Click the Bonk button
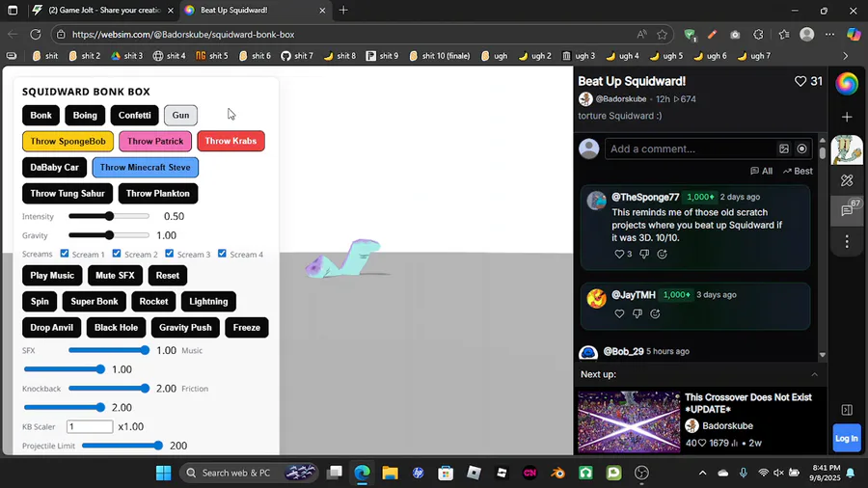Image resolution: width=868 pixels, height=488 pixels. 41,115
